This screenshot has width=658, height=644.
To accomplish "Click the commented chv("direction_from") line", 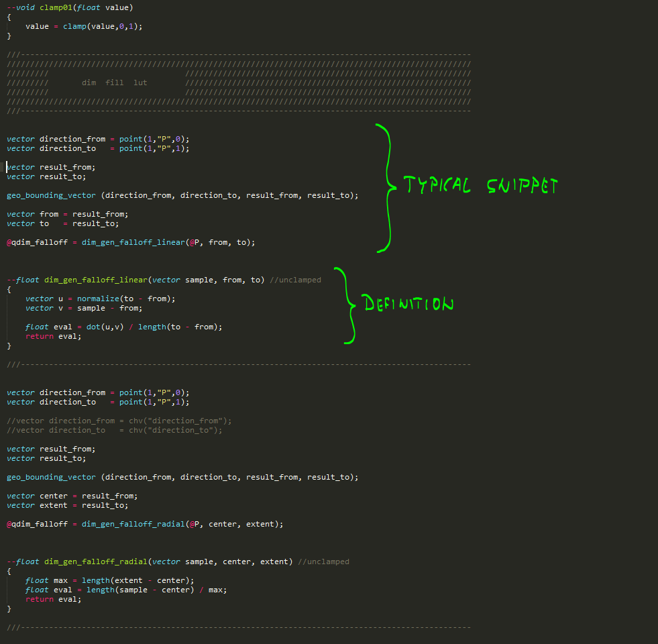I will tap(119, 421).
